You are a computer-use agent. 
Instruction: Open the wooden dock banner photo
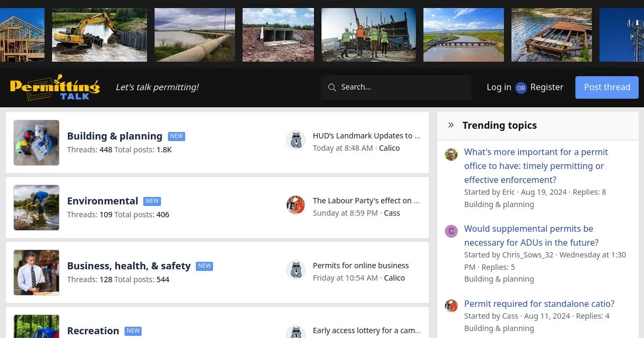552,35
